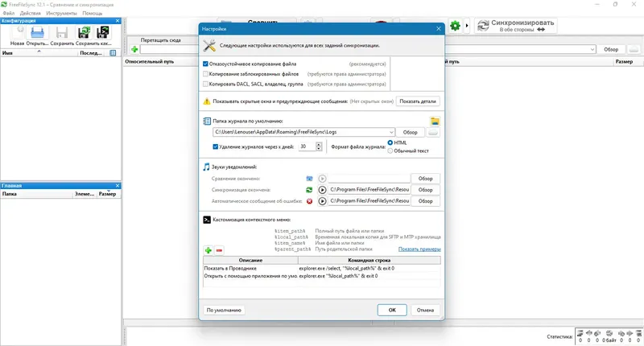Click the cloud icon beside the right folder Обзор

634,49
